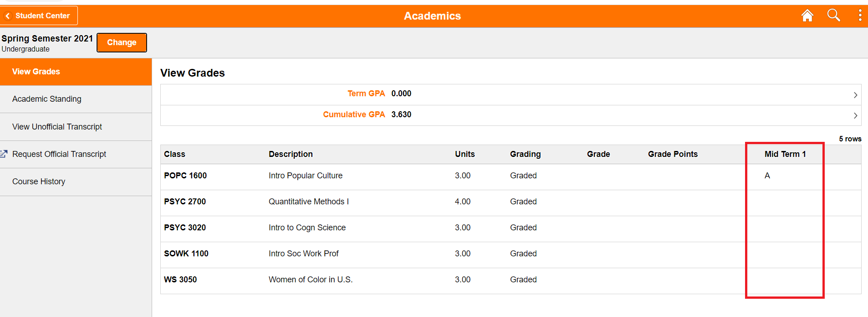Select the PSYC 2700 class row

pyautogui.click(x=185, y=202)
